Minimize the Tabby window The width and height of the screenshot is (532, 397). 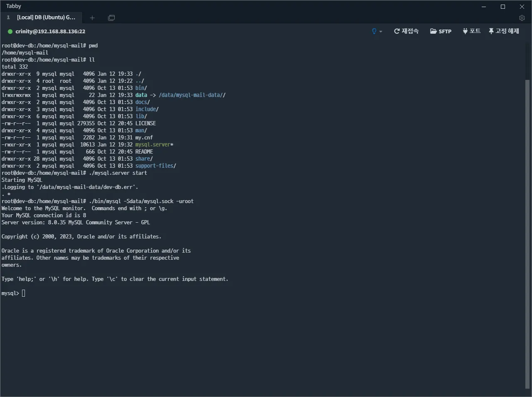(484, 7)
